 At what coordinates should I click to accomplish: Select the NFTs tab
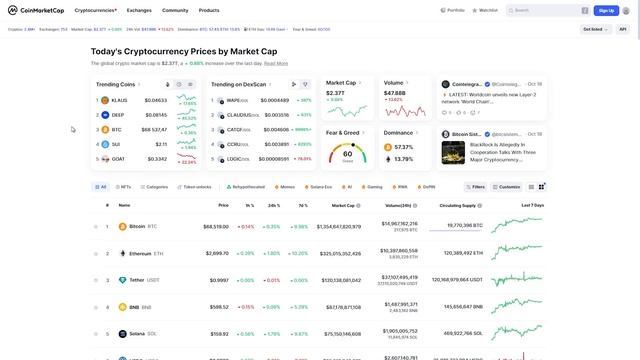pyautogui.click(x=123, y=187)
